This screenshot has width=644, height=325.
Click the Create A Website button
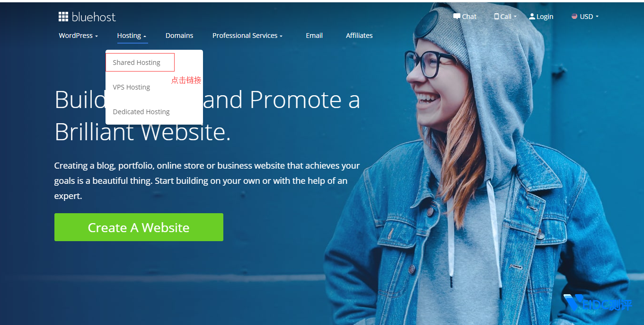click(139, 227)
